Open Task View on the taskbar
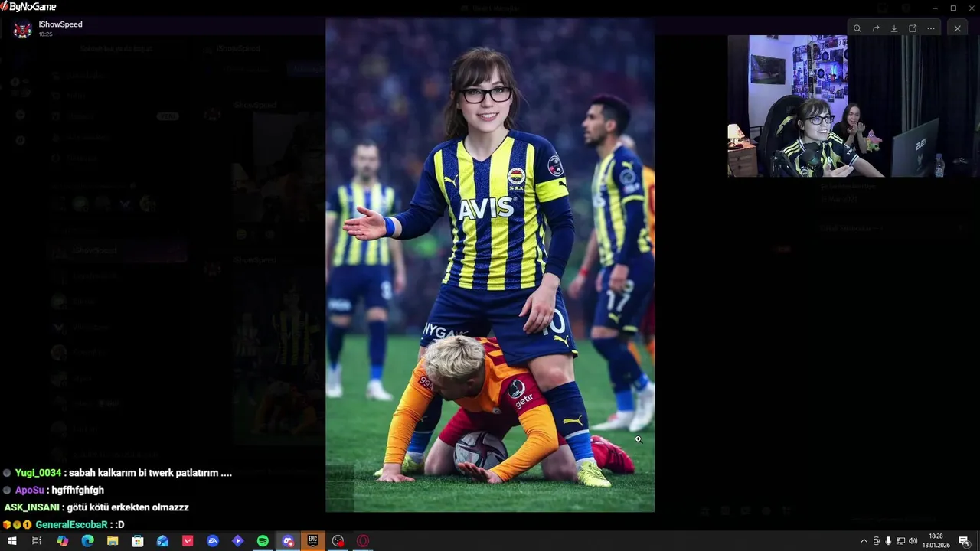The height and width of the screenshot is (551, 980). point(36,541)
